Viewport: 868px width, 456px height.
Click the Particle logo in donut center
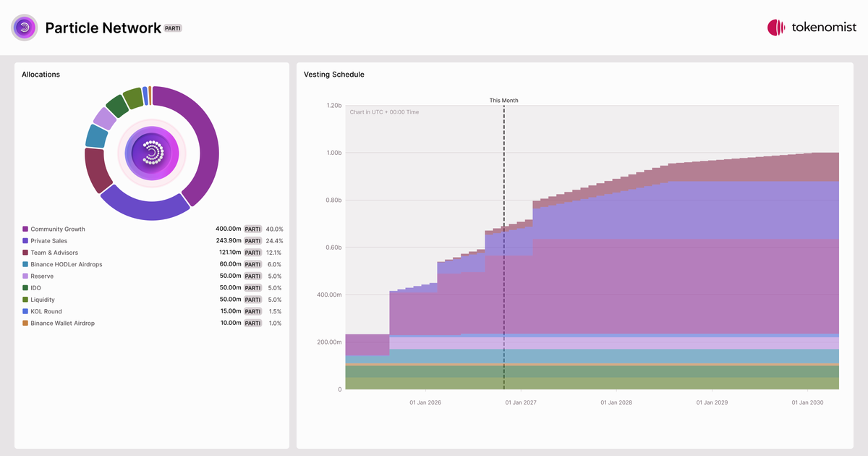152,153
